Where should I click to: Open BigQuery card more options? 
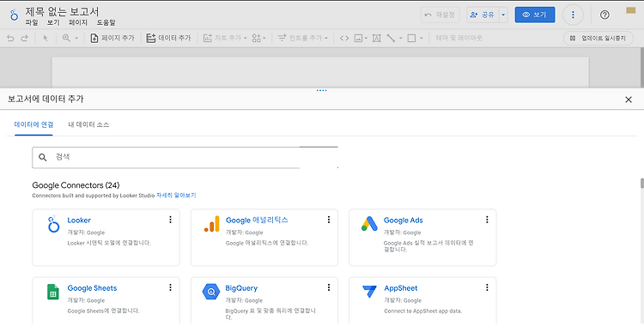coord(329,287)
